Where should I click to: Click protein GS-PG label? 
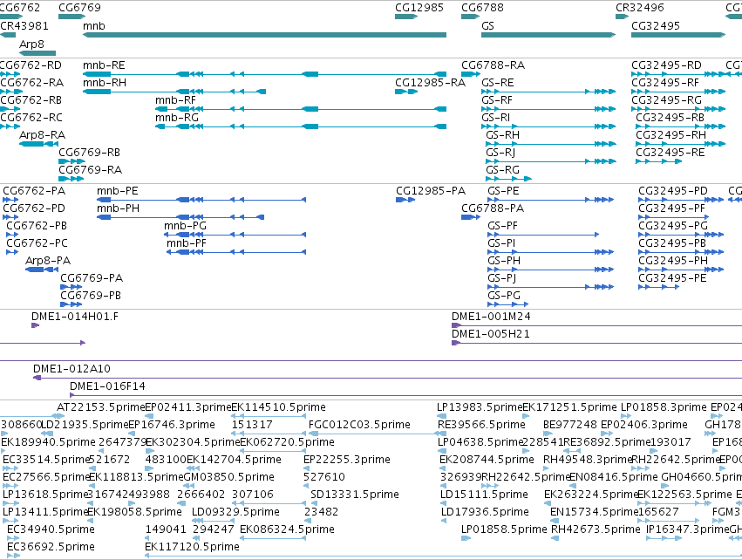504,296
